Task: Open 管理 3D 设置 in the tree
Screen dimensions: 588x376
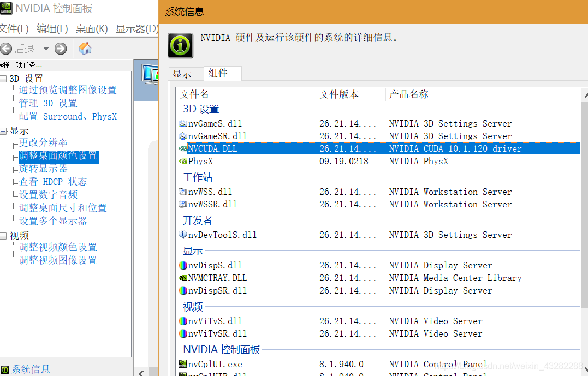Action: tap(48, 103)
